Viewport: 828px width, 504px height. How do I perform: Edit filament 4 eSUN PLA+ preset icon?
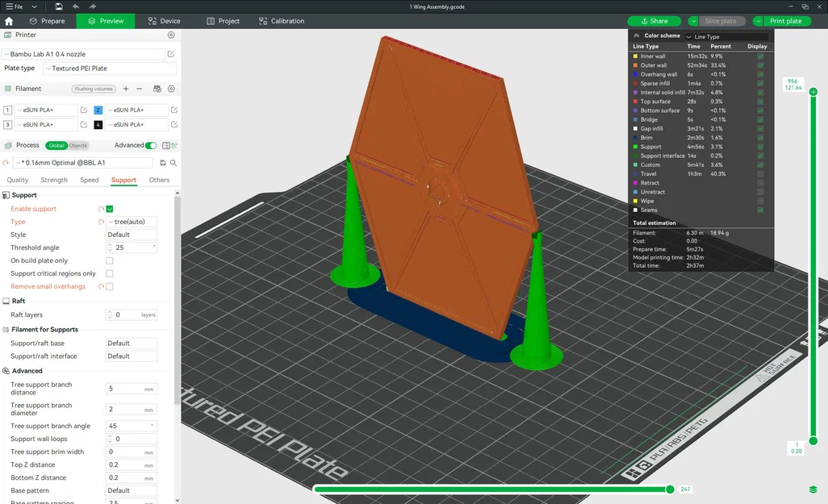click(174, 124)
